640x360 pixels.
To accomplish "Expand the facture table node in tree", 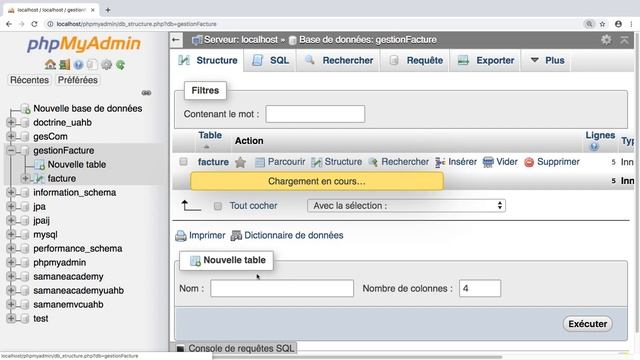I will click(x=25, y=178).
